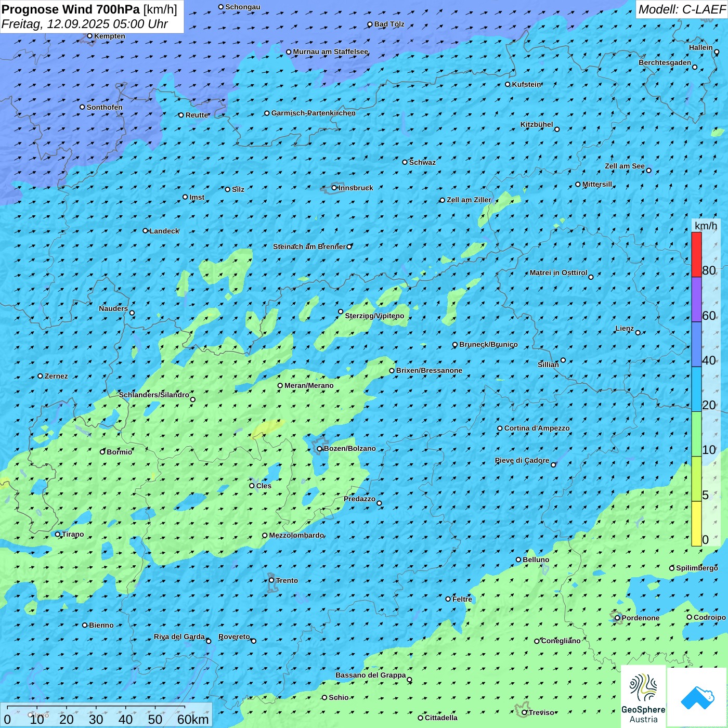Click the Mezzolombardo label
The width and height of the screenshot is (728, 728).
tap(296, 535)
